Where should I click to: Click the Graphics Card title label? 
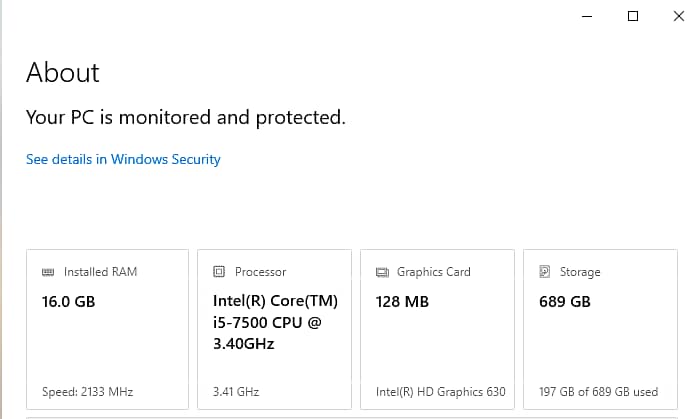pos(433,272)
